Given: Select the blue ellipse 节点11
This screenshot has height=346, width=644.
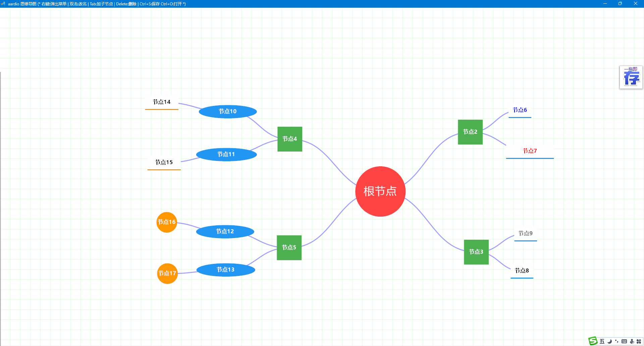Looking at the screenshot, I should [x=226, y=155].
